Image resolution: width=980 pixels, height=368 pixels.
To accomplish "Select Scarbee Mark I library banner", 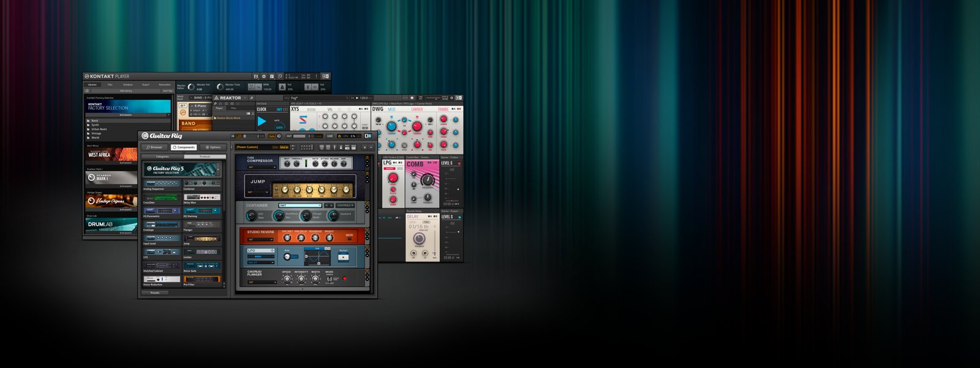I will 111,178.
